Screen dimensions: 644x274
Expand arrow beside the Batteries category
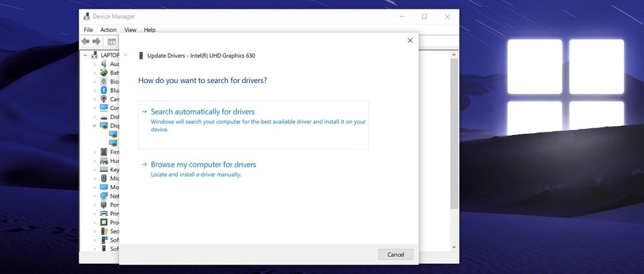(x=94, y=73)
